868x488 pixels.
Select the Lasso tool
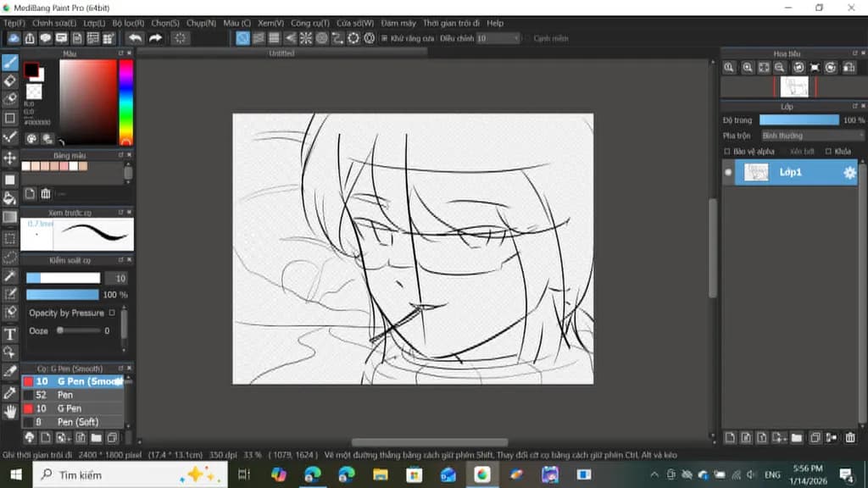coord(10,258)
